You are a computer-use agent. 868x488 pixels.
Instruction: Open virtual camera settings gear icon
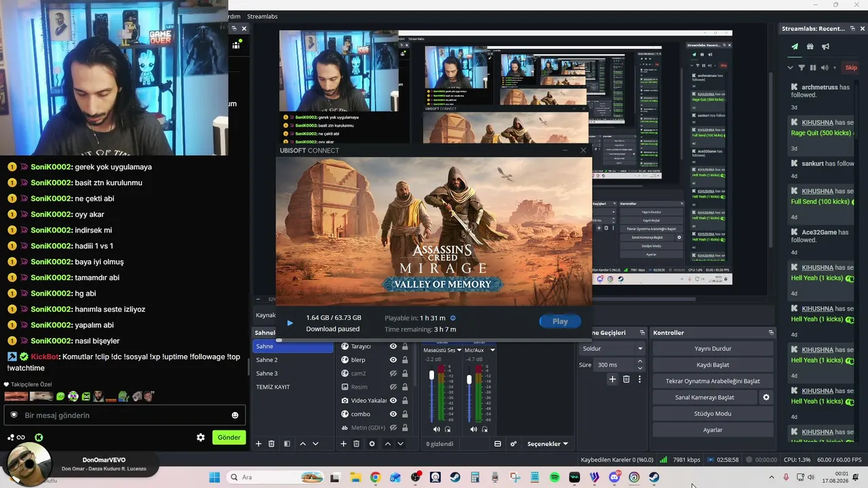pyautogui.click(x=766, y=397)
